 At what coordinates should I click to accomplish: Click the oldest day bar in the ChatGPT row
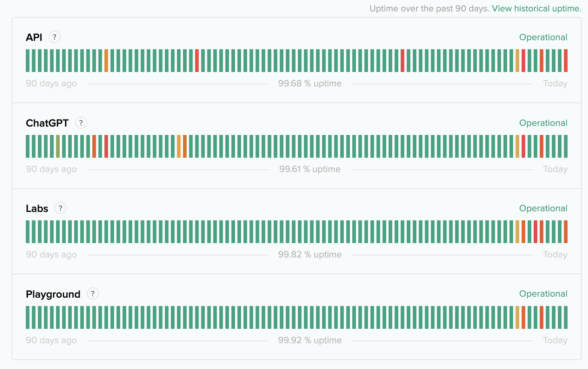point(27,146)
